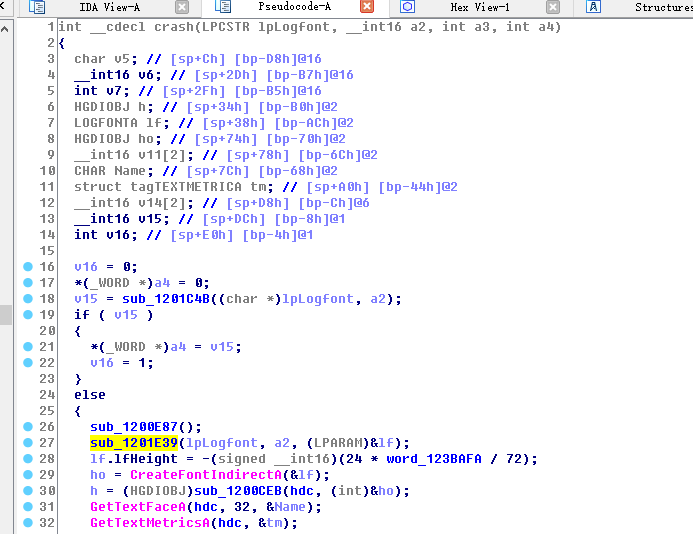Select __int16 v14[2] declaration
This screenshot has width=693, height=534.
pyautogui.click(x=133, y=203)
